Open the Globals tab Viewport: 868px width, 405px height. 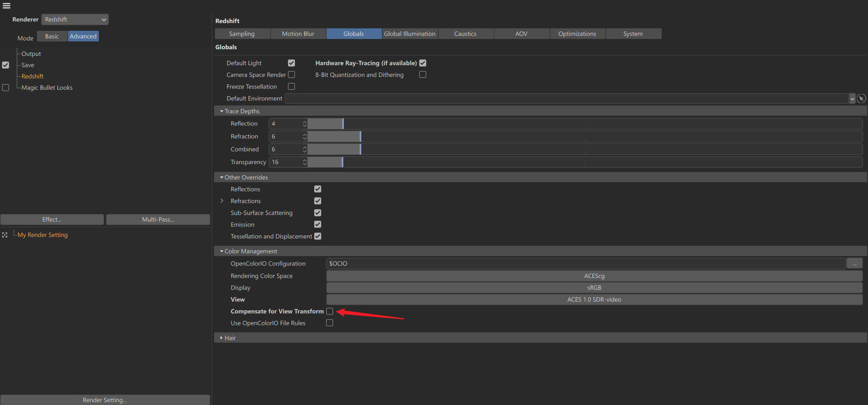354,34
